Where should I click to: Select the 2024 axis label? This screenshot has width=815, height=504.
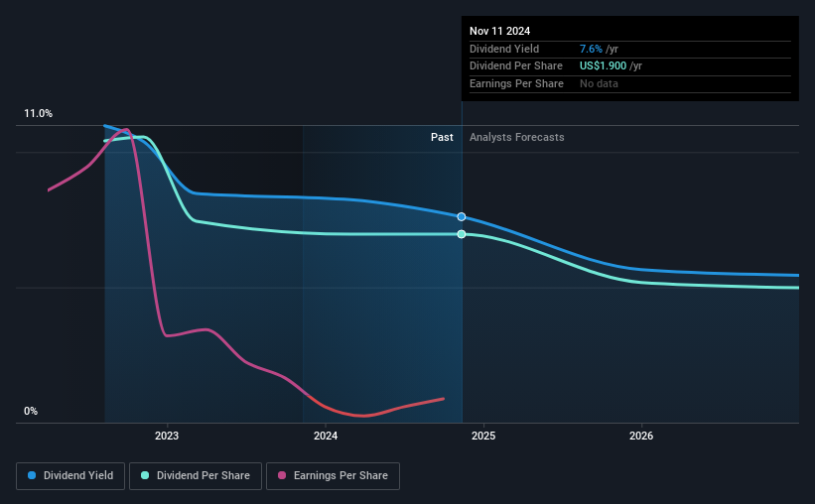click(326, 436)
